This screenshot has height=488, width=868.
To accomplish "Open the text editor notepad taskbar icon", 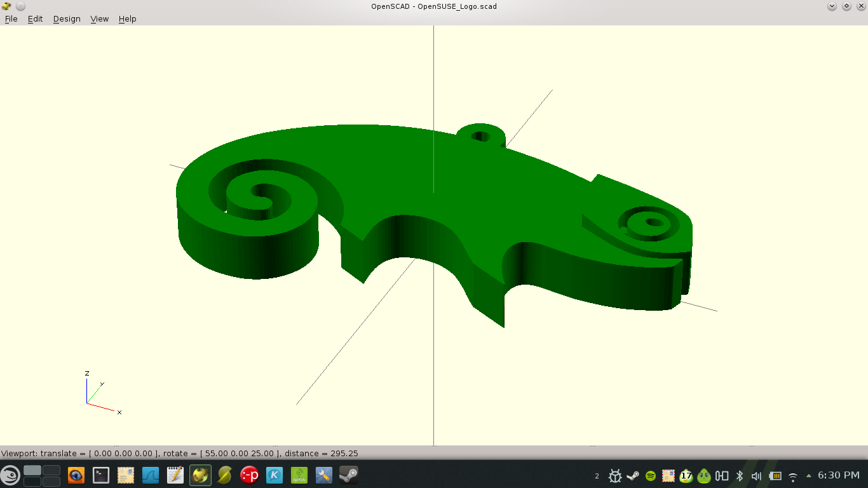I will click(x=175, y=475).
